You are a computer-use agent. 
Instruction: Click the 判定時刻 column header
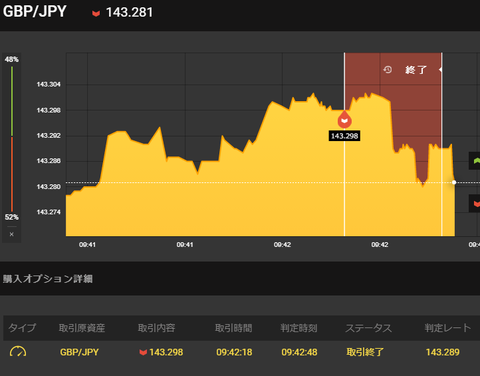[299, 328]
